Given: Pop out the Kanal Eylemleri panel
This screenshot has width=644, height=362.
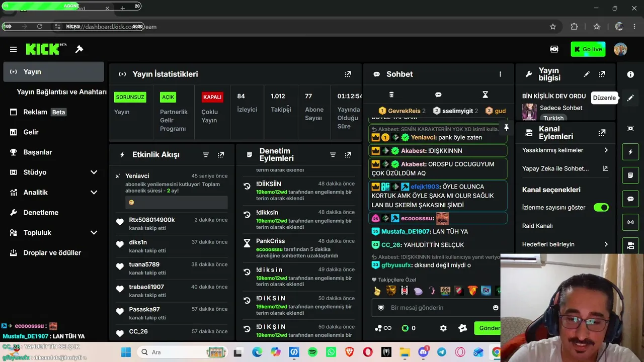Looking at the screenshot, I should point(602,133).
